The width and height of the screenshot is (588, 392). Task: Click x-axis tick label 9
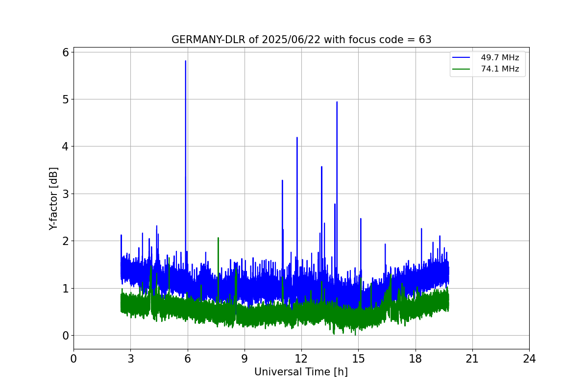(x=245, y=359)
